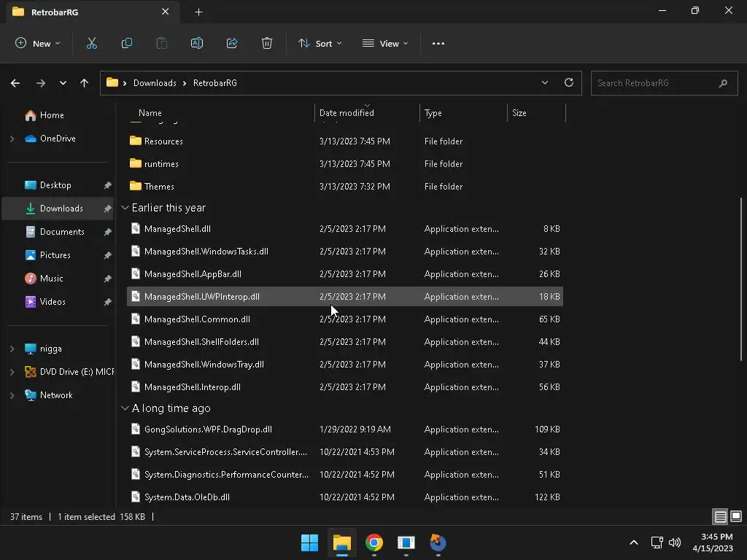
Task: Open the New item dropdown
Action: click(38, 43)
